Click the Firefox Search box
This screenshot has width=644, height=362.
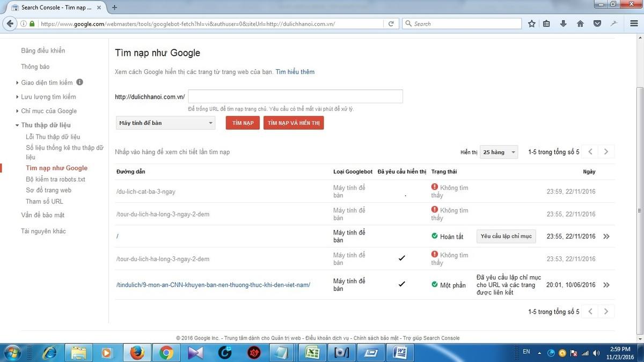pos(462,24)
